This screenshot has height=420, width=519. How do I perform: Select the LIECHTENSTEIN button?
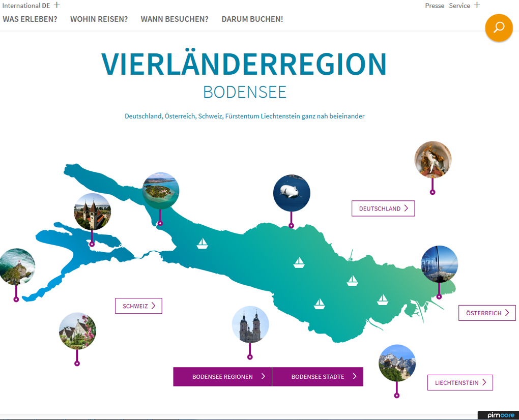pos(460,382)
